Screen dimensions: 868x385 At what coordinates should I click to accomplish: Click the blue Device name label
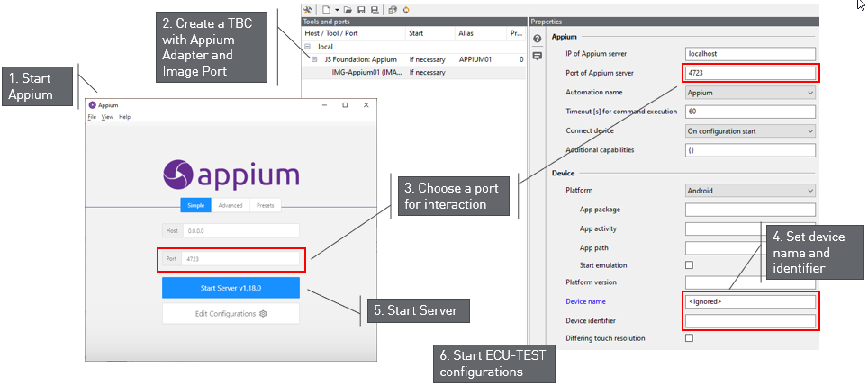[x=585, y=301]
